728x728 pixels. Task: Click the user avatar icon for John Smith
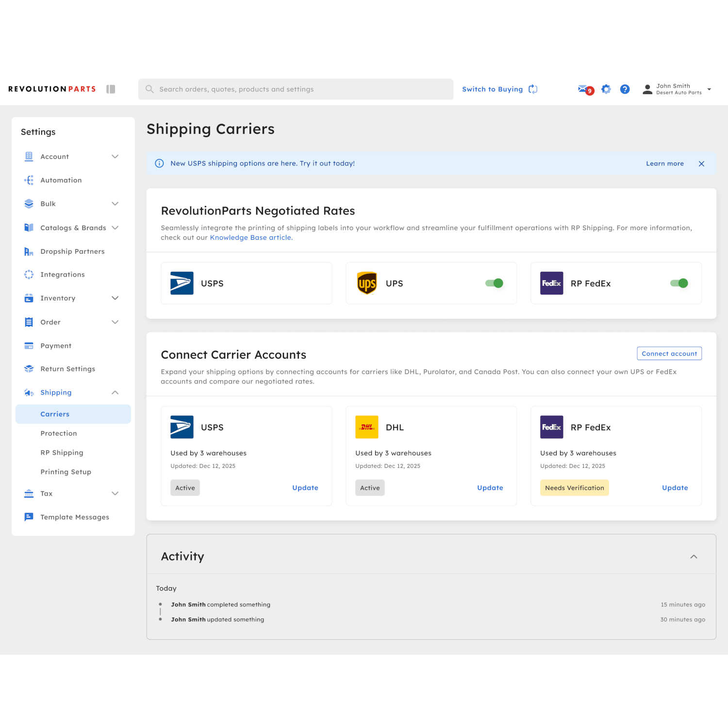(647, 89)
